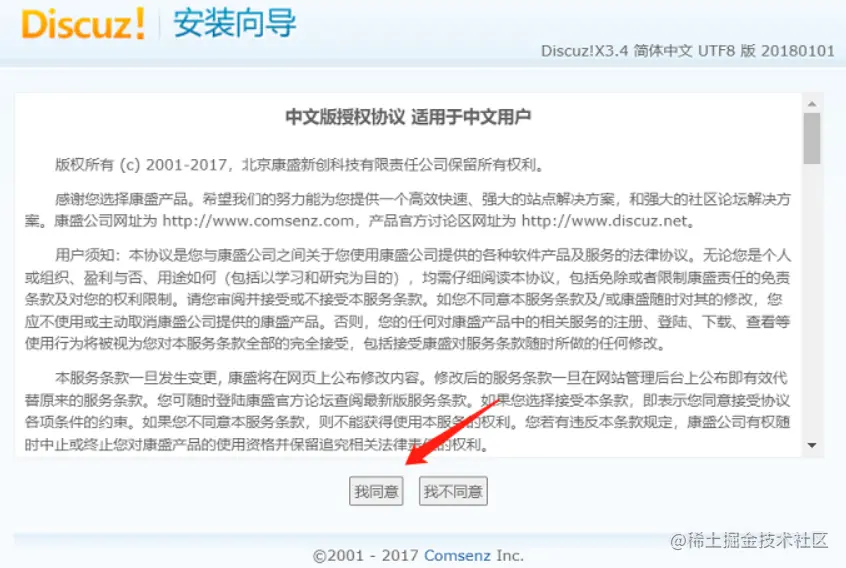Click the http://www.comsenz.com URL text
Viewport: 846px width, 568px height.
(258, 221)
